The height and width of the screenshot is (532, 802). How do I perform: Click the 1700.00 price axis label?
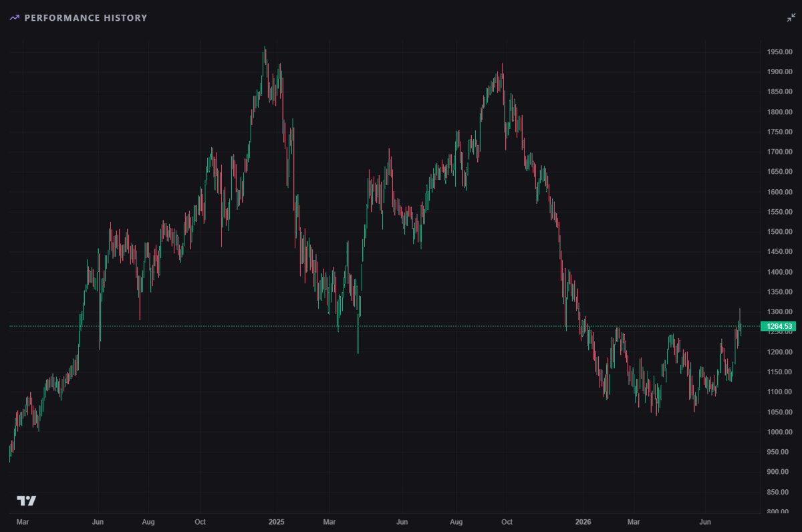[x=780, y=152]
